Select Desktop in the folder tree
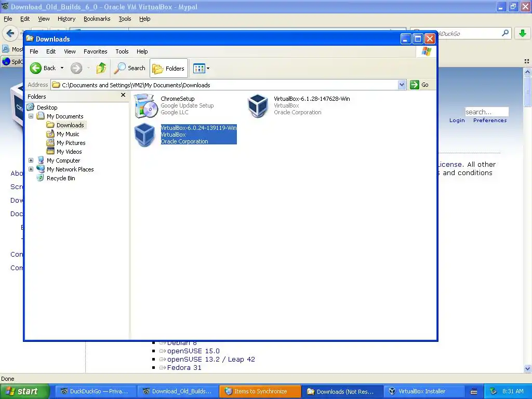Screen dimensions: 532x399 (47, 108)
